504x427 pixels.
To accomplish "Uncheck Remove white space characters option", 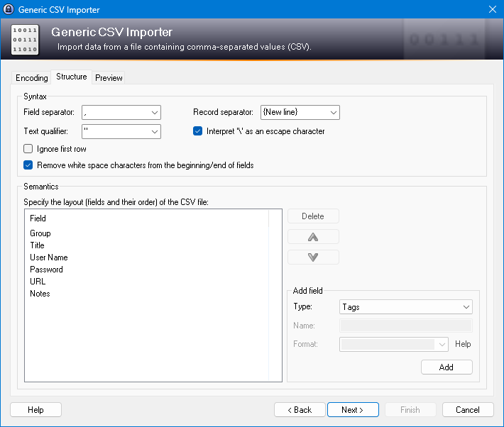I will pos(28,165).
